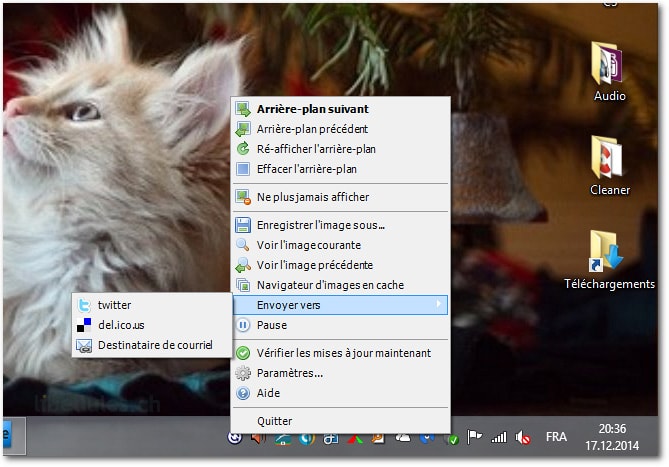Click the green checkmark shield tray icon
This screenshot has width=669, height=467.
tap(451, 439)
